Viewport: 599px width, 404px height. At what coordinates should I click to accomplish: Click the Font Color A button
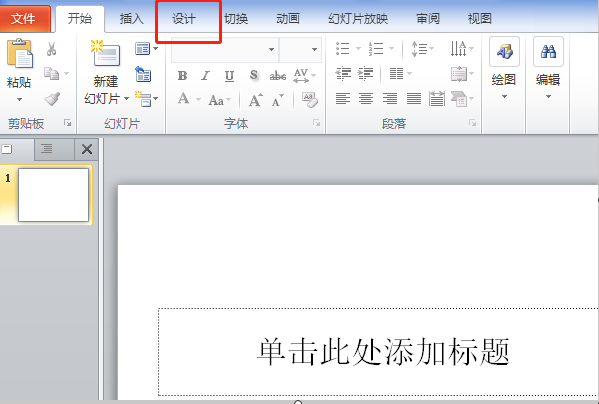tap(184, 99)
